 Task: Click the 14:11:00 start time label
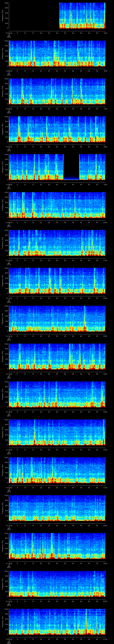(9, 298)
